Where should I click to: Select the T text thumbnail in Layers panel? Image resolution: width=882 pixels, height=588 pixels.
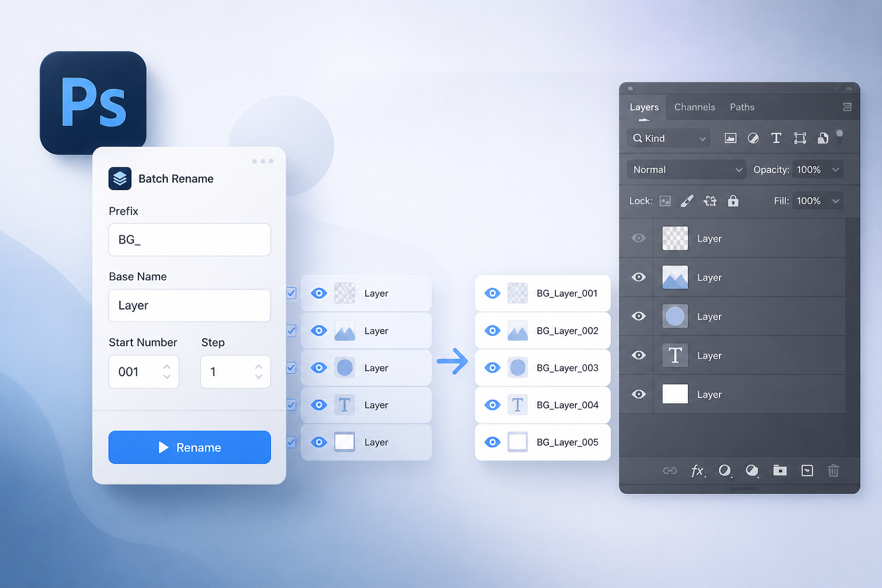pos(675,355)
